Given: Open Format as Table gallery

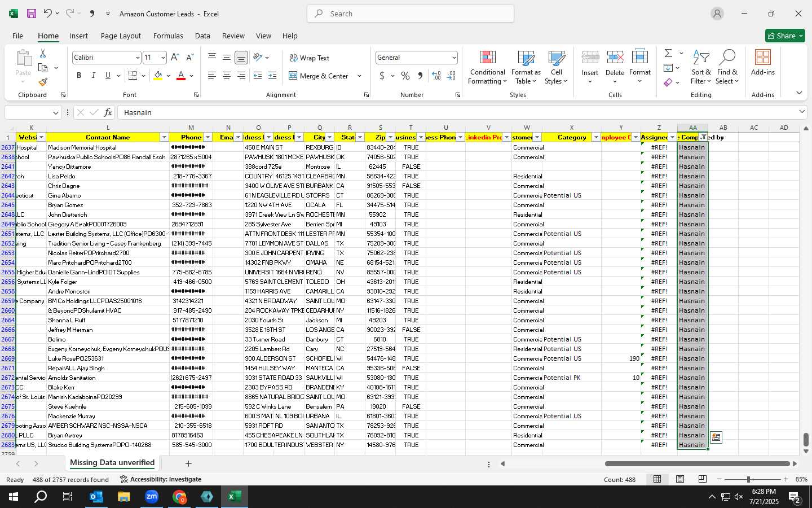Looking at the screenshot, I should [x=526, y=68].
